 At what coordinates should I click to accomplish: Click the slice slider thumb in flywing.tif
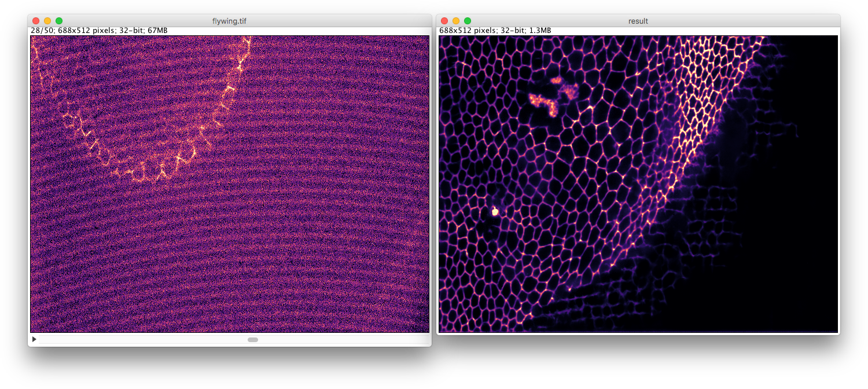pyautogui.click(x=253, y=340)
